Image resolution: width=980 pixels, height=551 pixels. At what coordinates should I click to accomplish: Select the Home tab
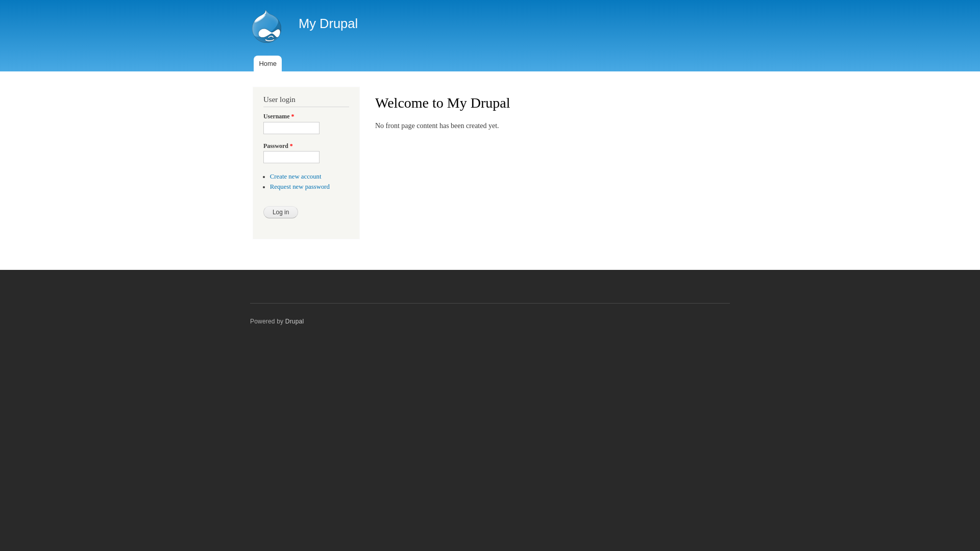(267, 64)
